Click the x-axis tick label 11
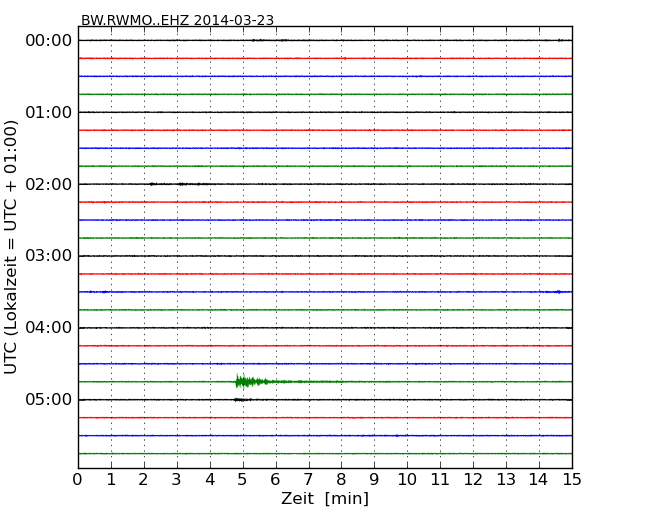Screen dimensions: 650x520 [440, 480]
